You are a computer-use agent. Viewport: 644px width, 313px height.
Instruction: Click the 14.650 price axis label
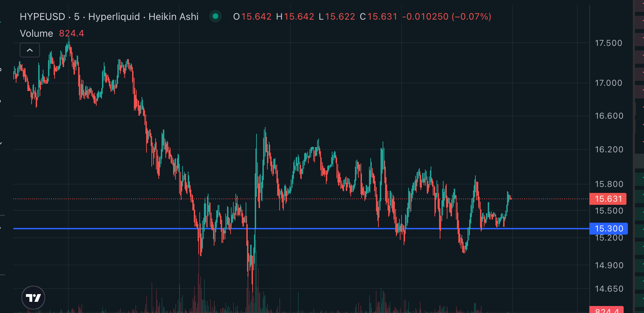click(609, 289)
